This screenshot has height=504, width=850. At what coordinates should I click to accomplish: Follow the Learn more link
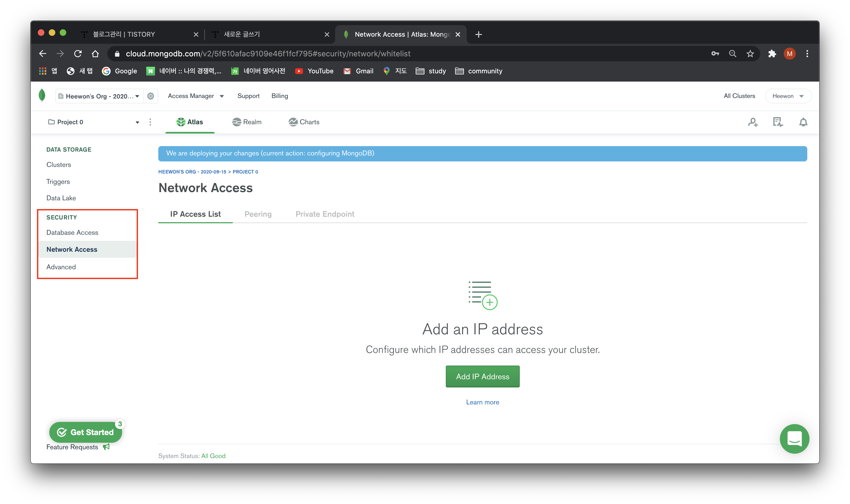(x=482, y=402)
